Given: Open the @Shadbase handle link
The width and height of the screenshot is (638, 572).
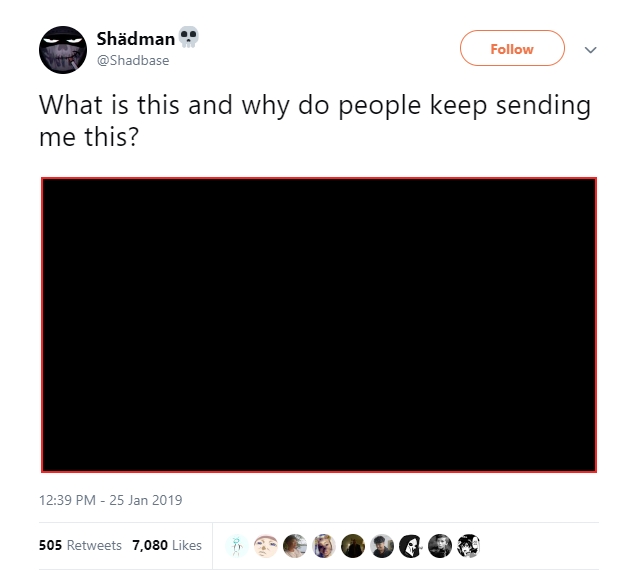Looking at the screenshot, I should click(133, 61).
